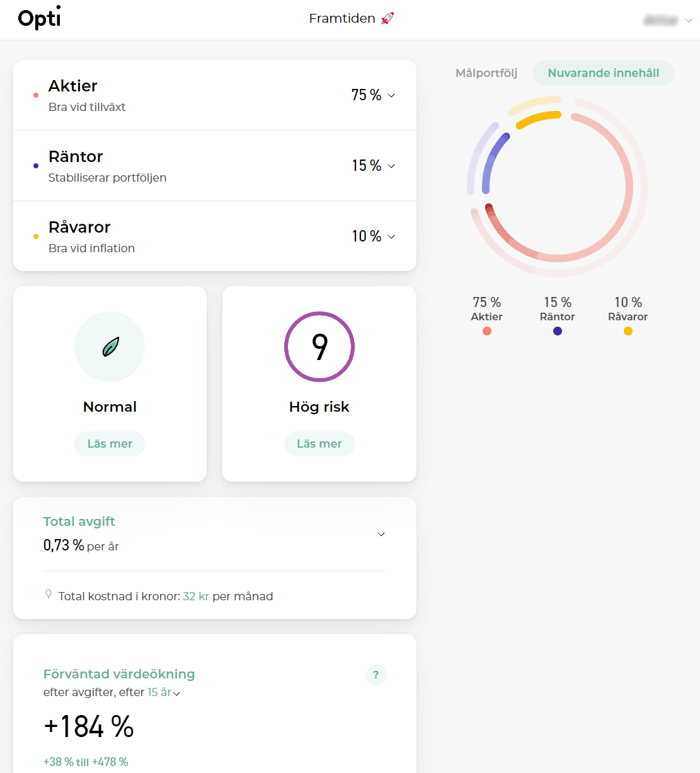Click the rocket icon beside Framtiden
Viewport: 700px width, 773px height.
387,18
